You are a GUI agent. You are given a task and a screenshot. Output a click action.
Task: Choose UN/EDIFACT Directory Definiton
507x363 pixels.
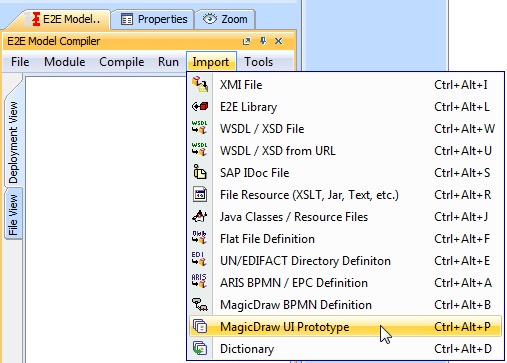[x=345, y=261]
